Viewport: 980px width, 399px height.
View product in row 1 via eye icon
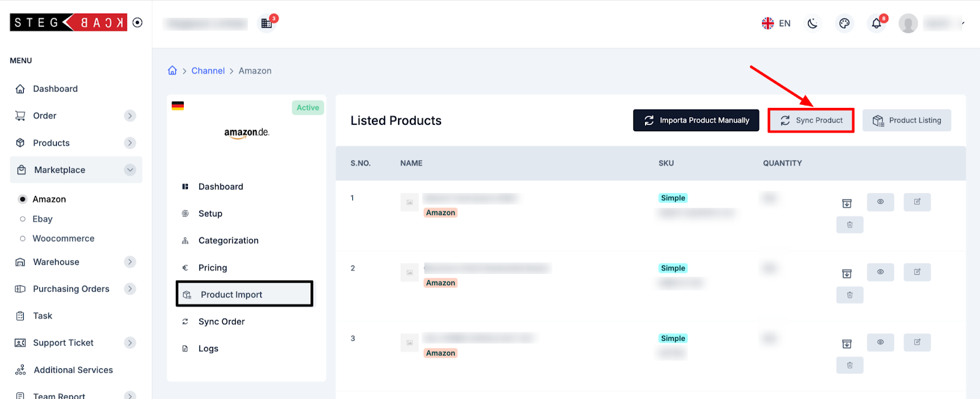[880, 202]
